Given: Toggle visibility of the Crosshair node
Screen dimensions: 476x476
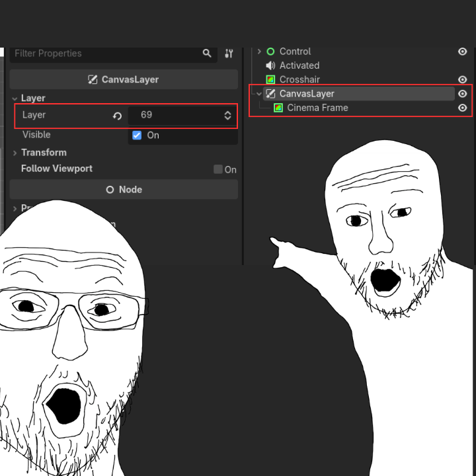Looking at the screenshot, I should (x=462, y=79).
